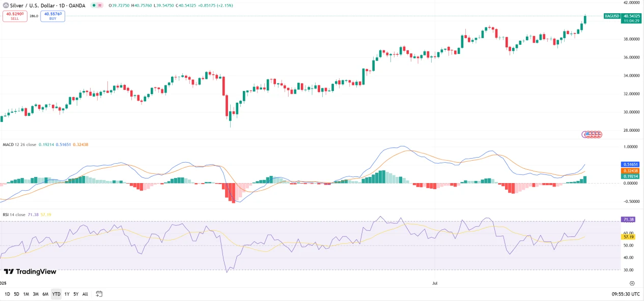Open the MACD 12 26 close legend

19,144
